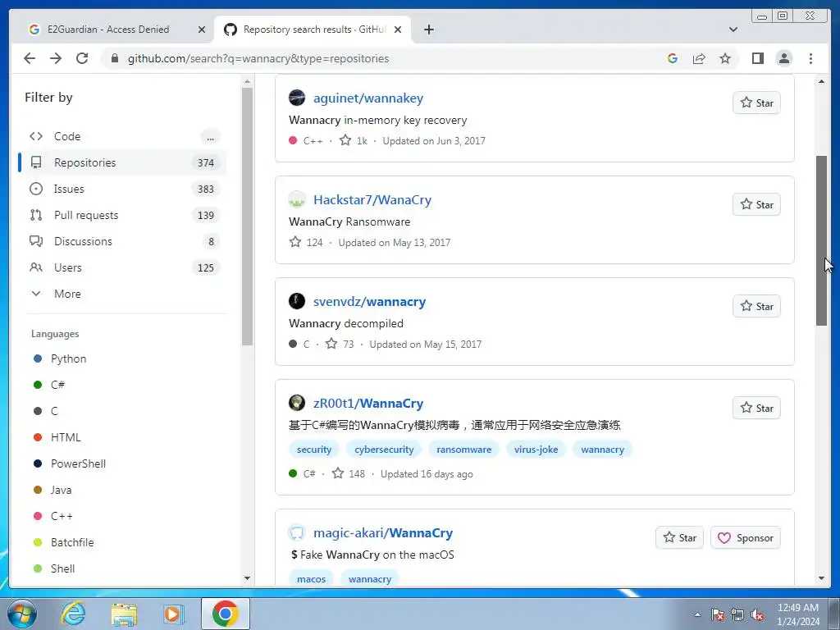Click the site padlock icon
Viewport: 840px width, 630px height.
[115, 58]
